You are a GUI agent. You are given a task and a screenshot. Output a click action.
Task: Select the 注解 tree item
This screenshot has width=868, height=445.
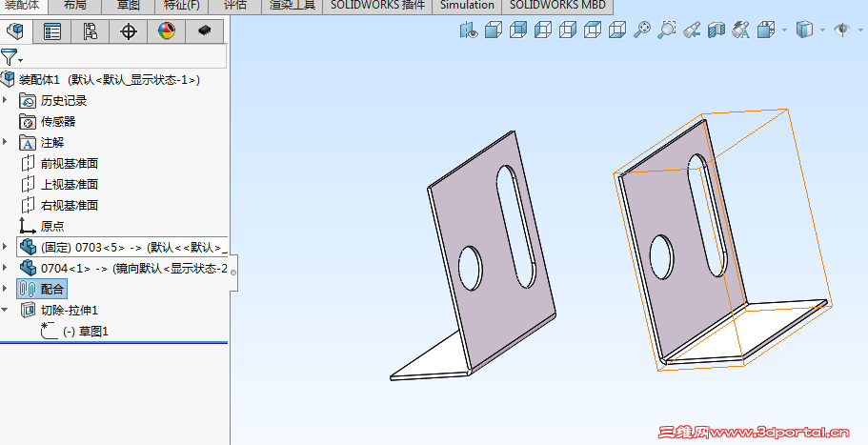pos(42,143)
